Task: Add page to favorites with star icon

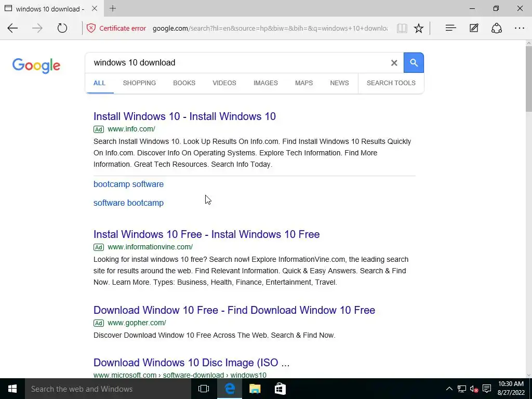Action: [419, 28]
